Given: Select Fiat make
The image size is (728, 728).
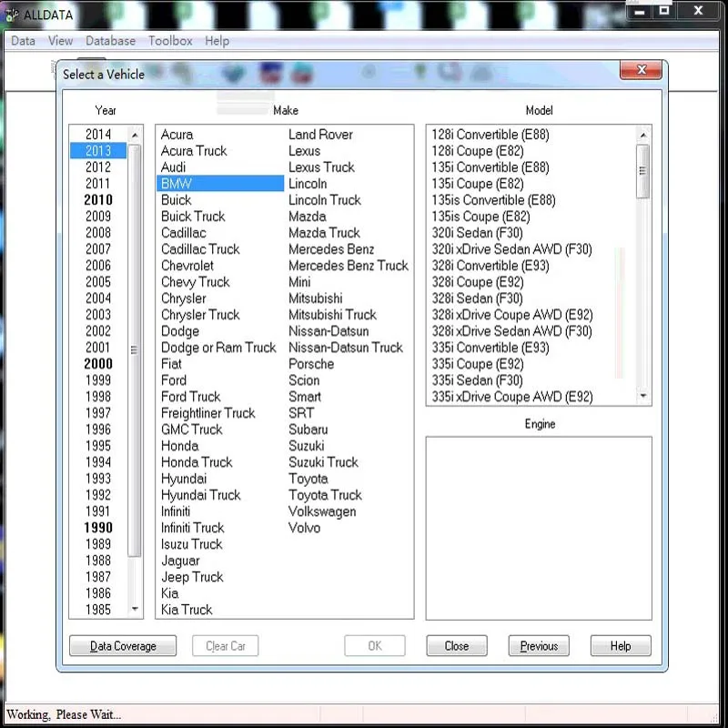Looking at the screenshot, I should [171, 363].
